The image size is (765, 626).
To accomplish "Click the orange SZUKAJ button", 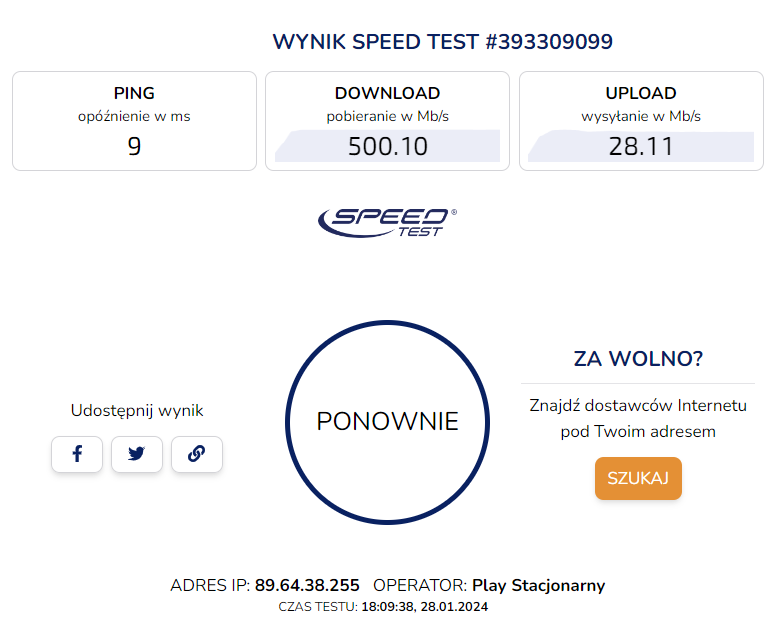I will 638,478.
